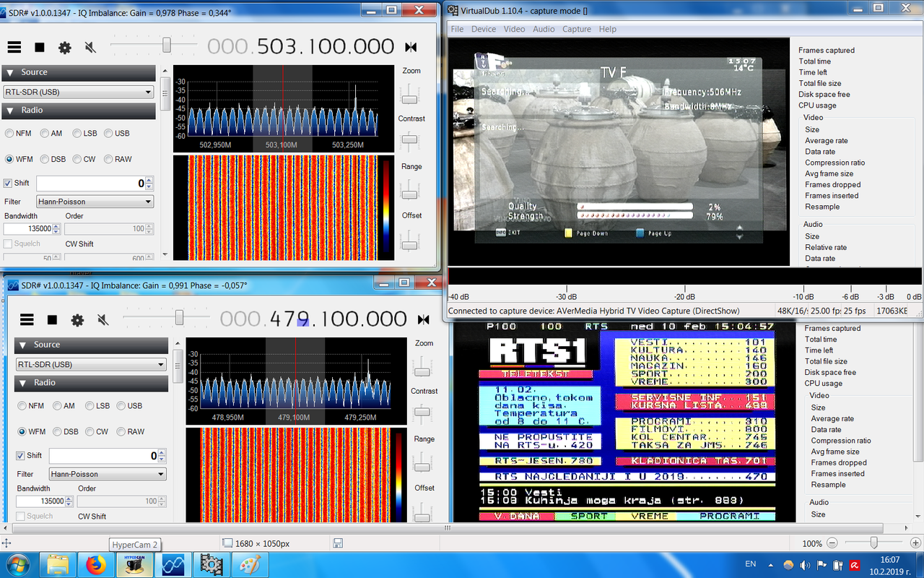924x578 pixels.
Task: Toggle mute speaker in top SDR# window
Action: point(90,48)
